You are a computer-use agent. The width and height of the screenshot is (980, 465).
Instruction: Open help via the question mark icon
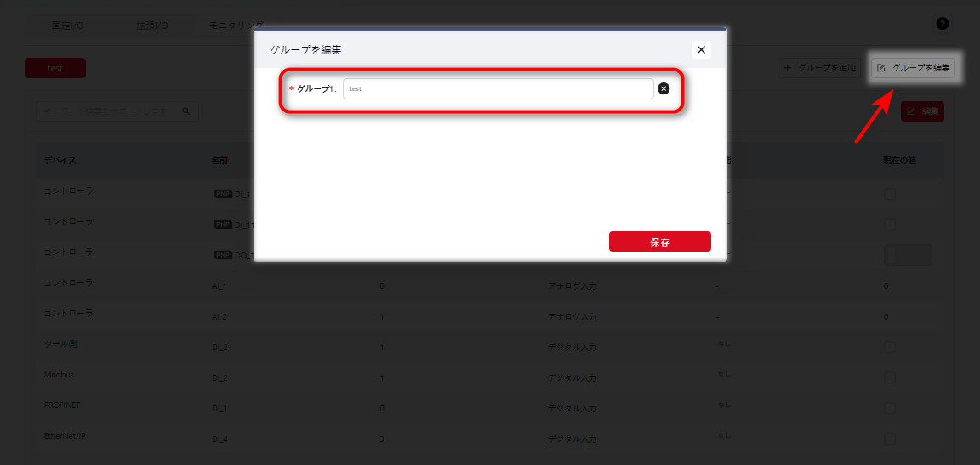point(942,24)
